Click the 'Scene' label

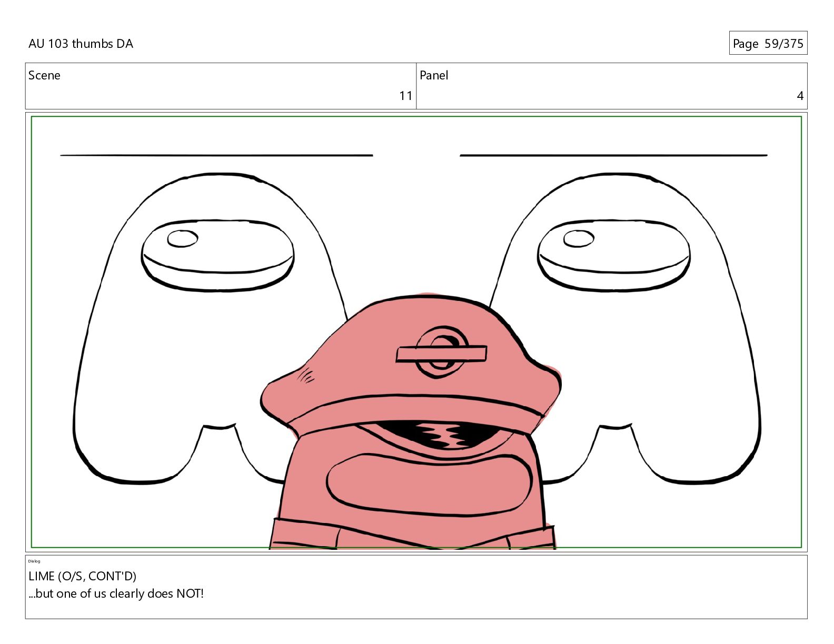click(x=44, y=75)
